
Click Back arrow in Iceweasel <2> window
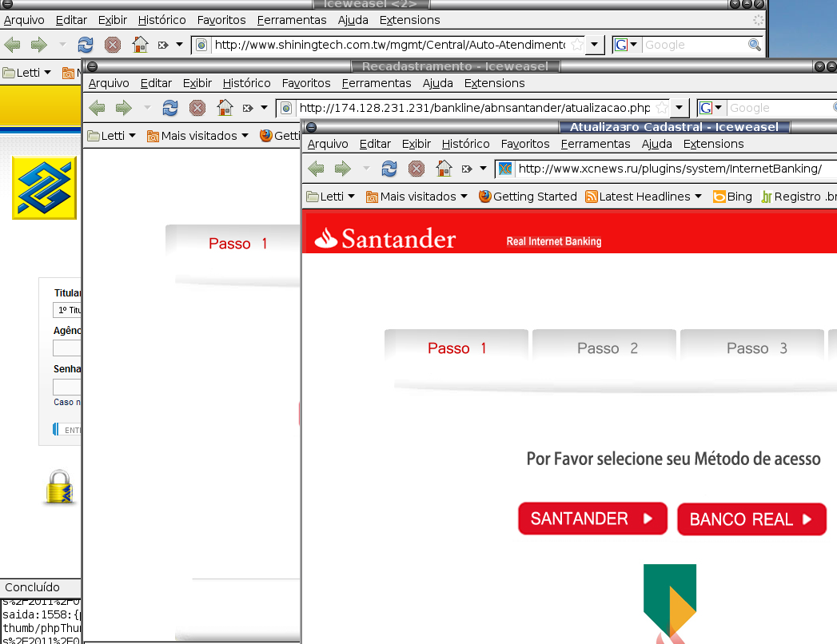[x=12, y=45]
